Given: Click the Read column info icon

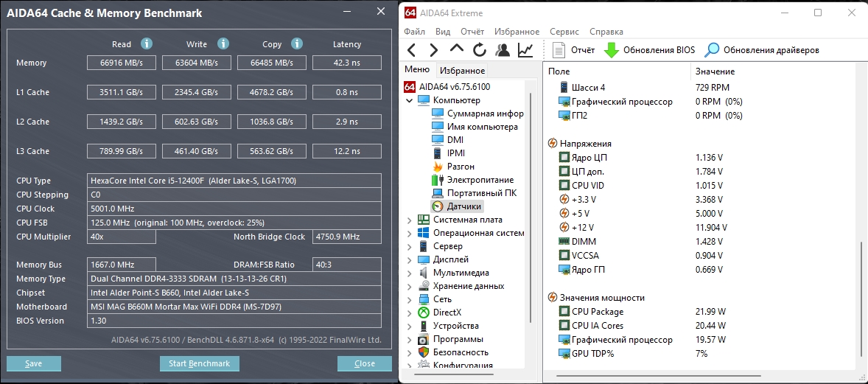Looking at the screenshot, I should point(147,43).
